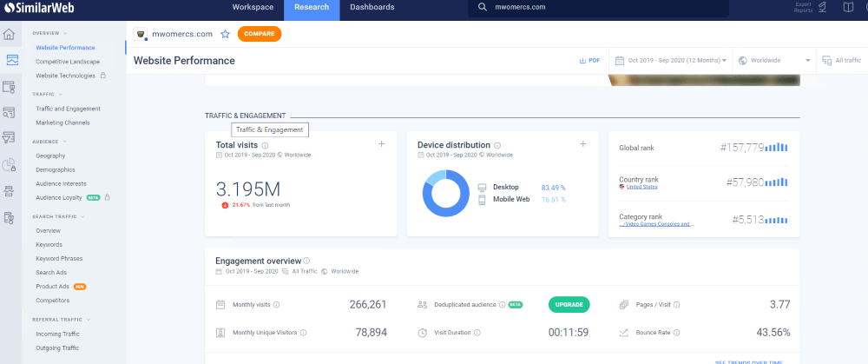Click plus icon on Total visits card

[x=381, y=144]
